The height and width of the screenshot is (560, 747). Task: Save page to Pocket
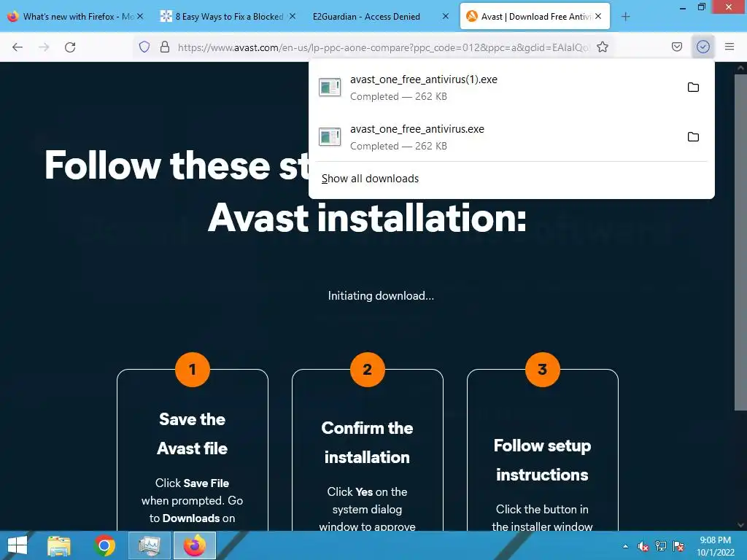(676, 47)
